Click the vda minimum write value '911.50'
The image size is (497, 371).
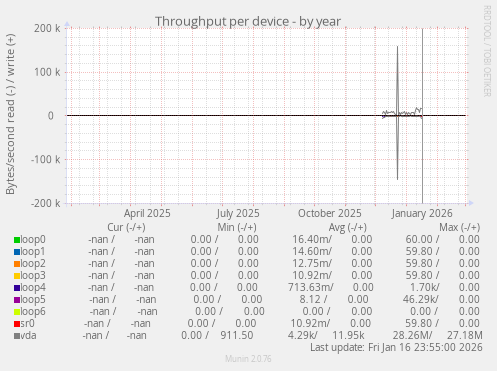[x=237, y=335]
